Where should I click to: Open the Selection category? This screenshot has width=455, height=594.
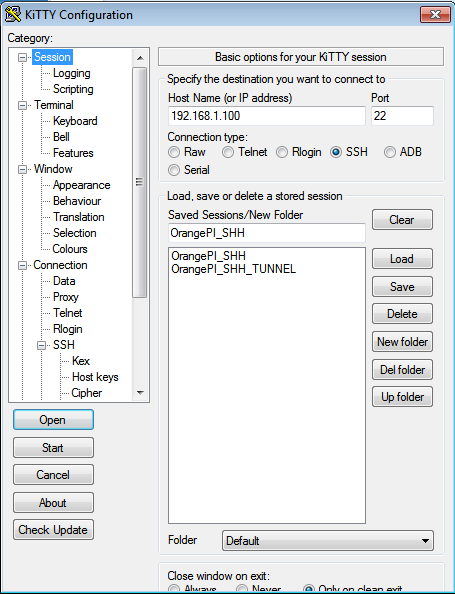(x=75, y=233)
